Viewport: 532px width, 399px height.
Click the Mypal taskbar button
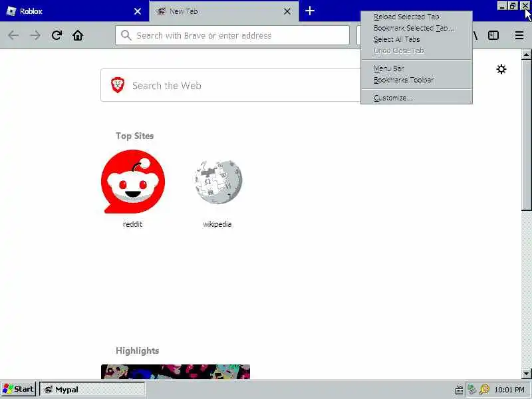tap(92, 390)
